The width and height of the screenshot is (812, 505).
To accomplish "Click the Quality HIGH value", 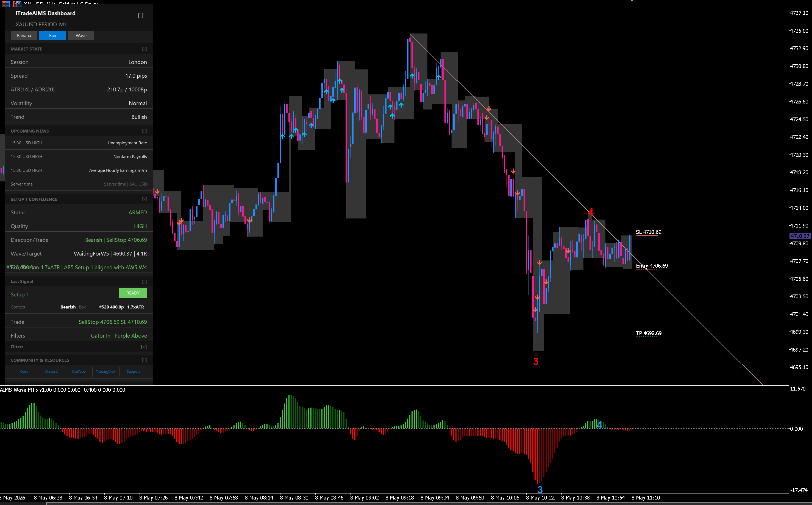I will (140, 226).
